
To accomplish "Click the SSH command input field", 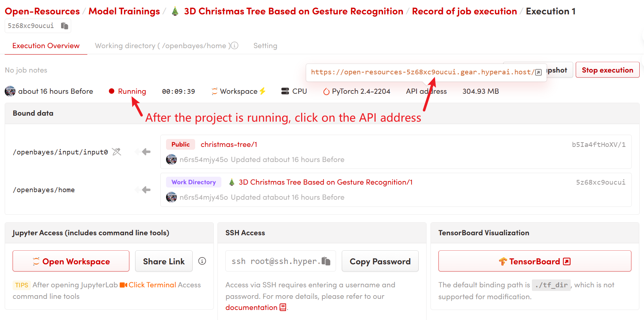I will [x=275, y=261].
